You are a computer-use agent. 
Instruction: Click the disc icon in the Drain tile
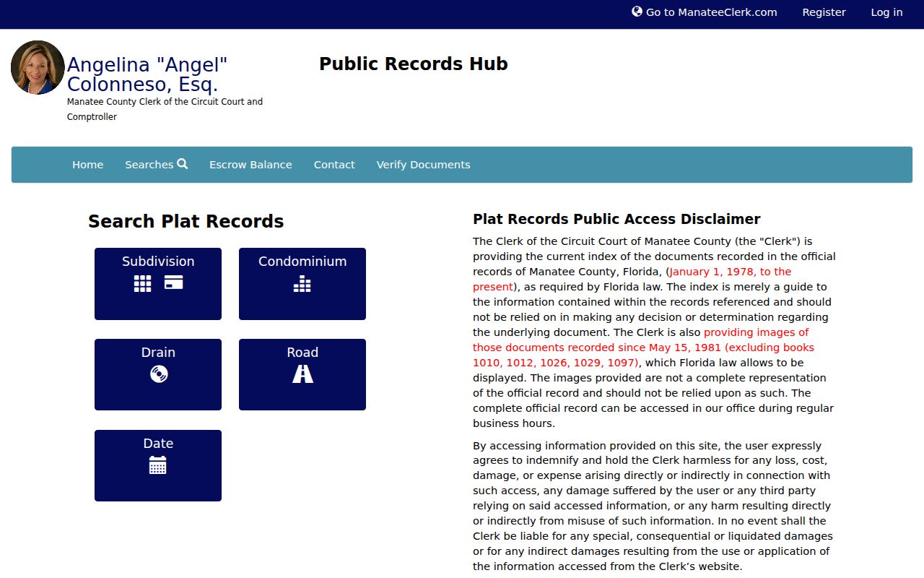click(159, 374)
